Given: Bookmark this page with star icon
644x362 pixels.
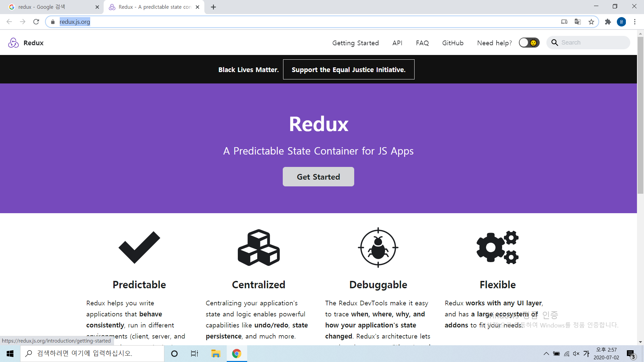Looking at the screenshot, I should pos(591,22).
